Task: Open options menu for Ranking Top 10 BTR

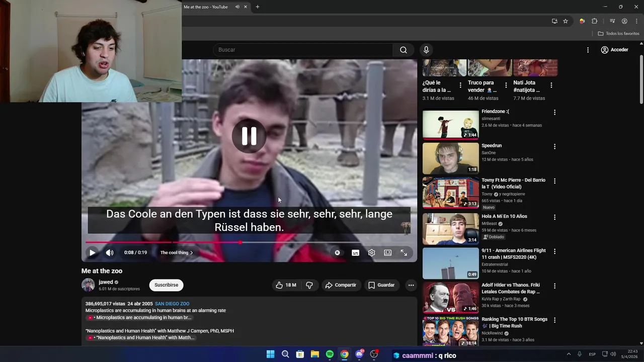Action: point(554,320)
